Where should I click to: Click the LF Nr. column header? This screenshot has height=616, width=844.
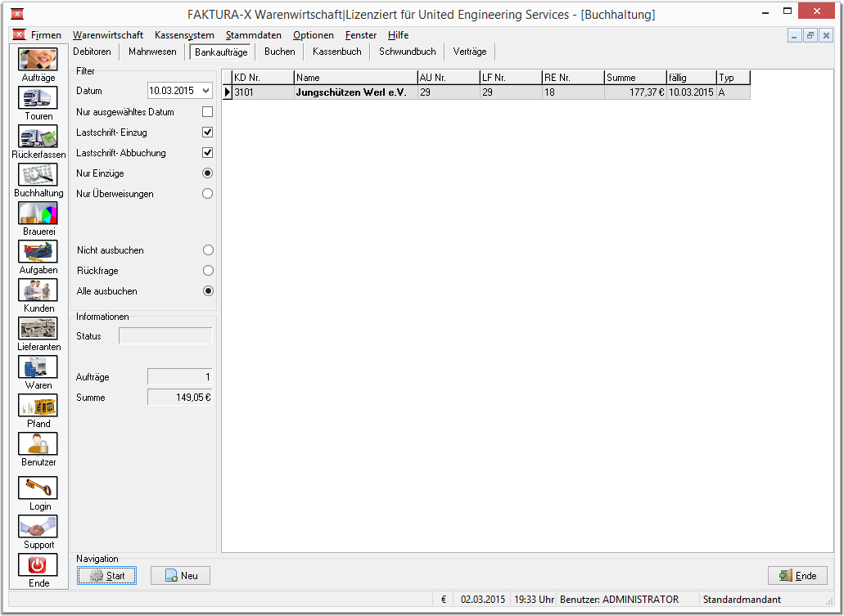pyautogui.click(x=510, y=78)
